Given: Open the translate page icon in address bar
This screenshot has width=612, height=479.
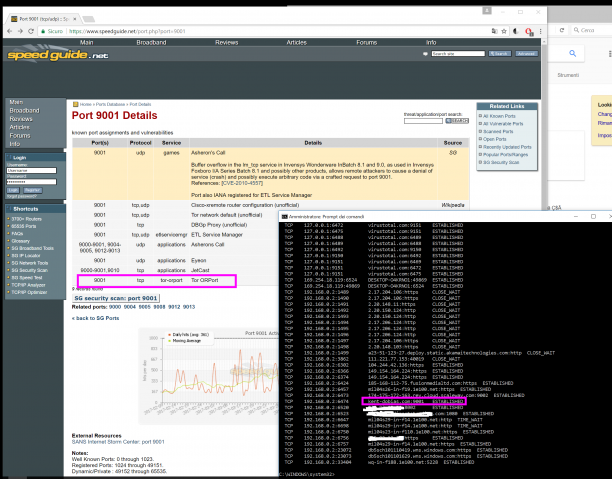Looking at the screenshot, I should [x=495, y=31].
